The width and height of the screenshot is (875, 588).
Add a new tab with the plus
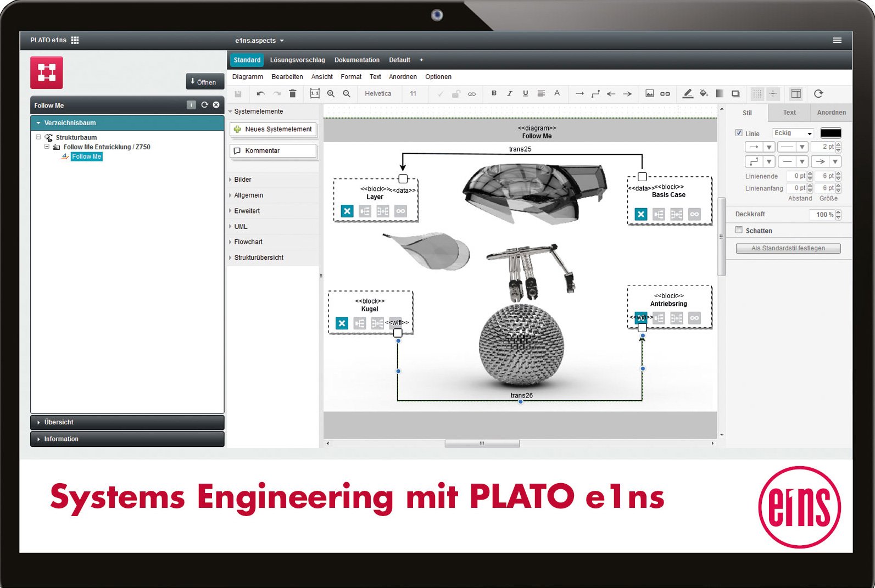[421, 60]
